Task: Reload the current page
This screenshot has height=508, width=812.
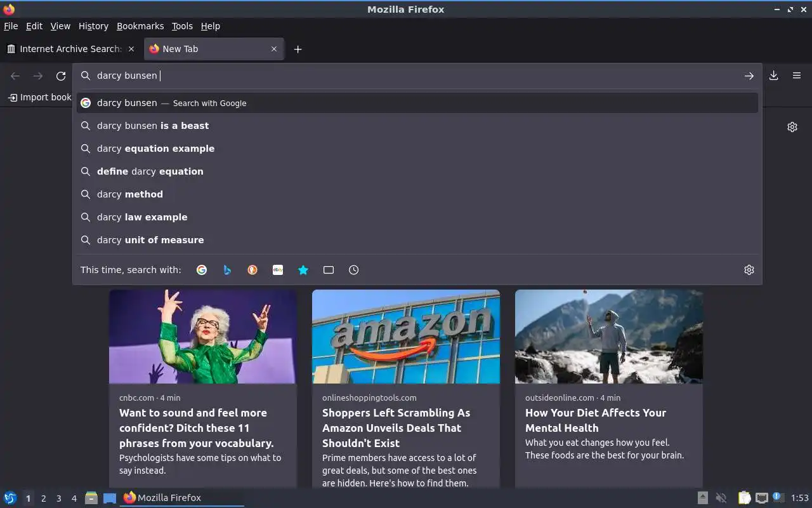Action: point(61,76)
